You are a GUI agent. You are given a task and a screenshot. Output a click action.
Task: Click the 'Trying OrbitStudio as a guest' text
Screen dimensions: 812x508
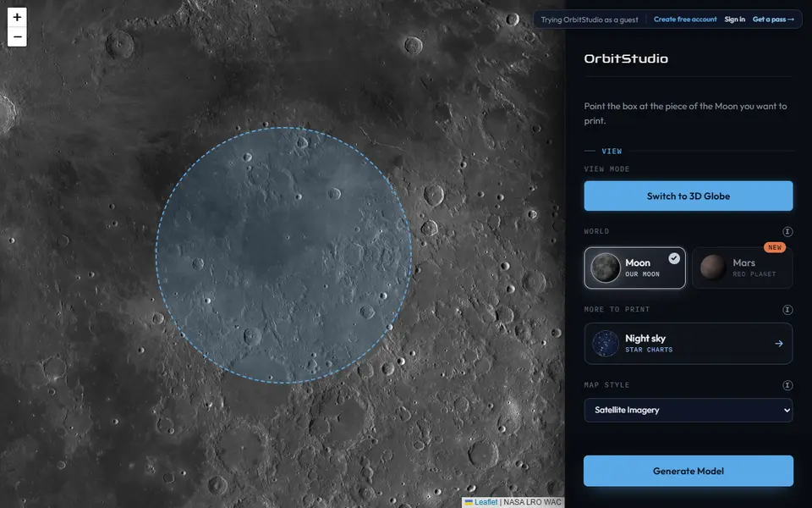click(590, 19)
